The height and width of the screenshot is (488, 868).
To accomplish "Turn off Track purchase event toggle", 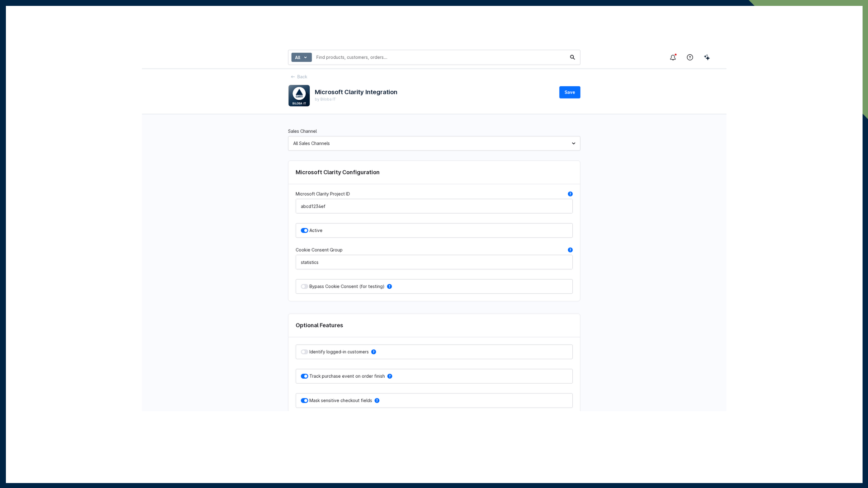I will pos(304,376).
